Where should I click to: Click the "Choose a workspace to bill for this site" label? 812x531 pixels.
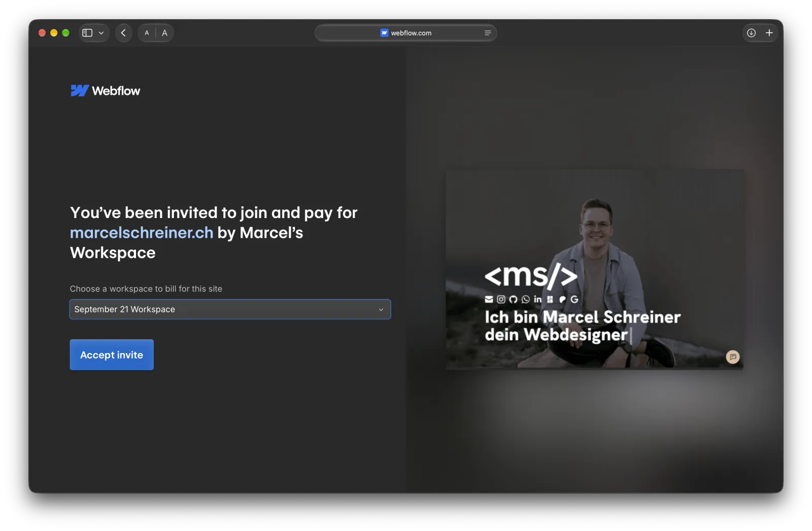tap(146, 289)
